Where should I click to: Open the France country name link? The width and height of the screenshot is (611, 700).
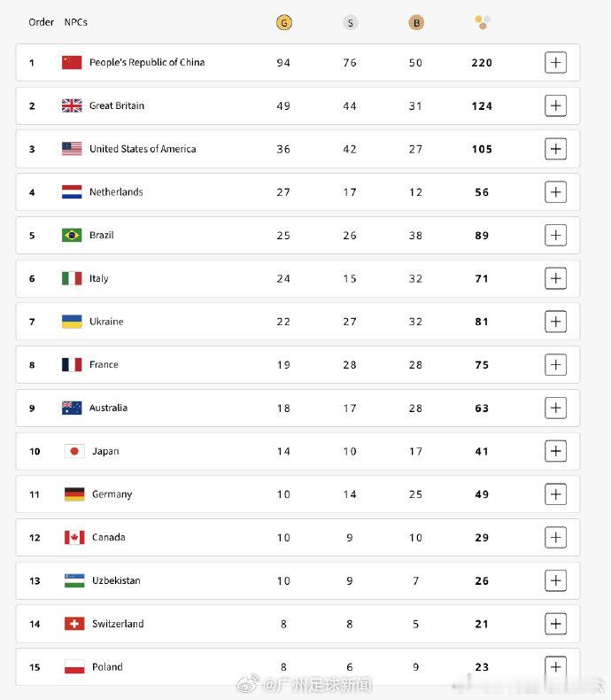point(104,365)
